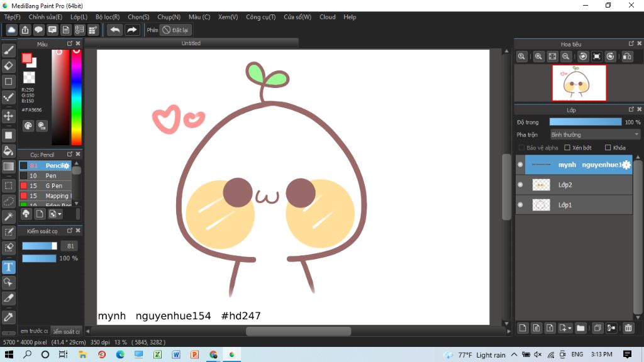Hide layer Lớp2
The width and height of the screenshot is (644, 362).
coord(520,185)
